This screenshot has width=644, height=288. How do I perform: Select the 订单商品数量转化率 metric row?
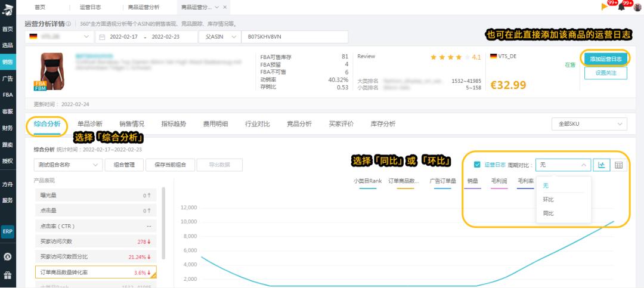point(95,272)
